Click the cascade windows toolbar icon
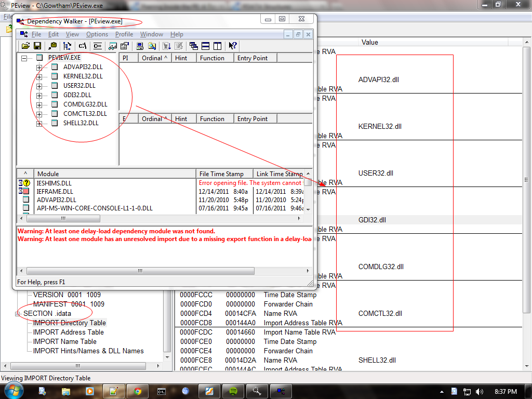 [193, 46]
